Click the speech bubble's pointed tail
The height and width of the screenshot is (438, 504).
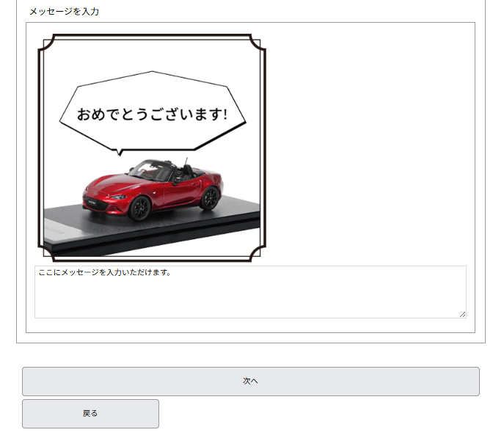click(119, 152)
